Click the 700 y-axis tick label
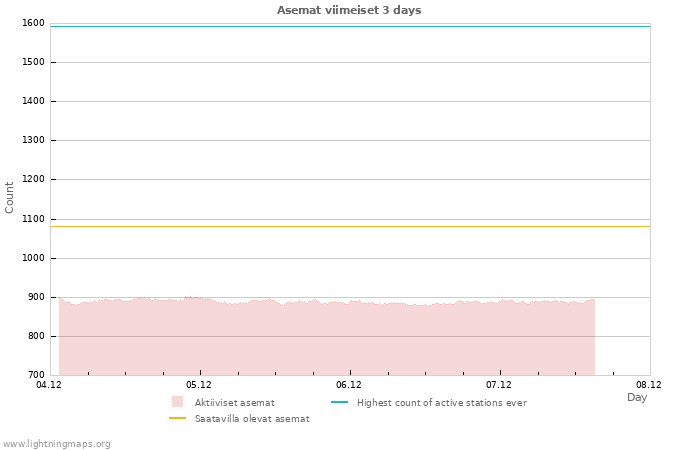Screen dimensions: 700x450 coord(36,375)
